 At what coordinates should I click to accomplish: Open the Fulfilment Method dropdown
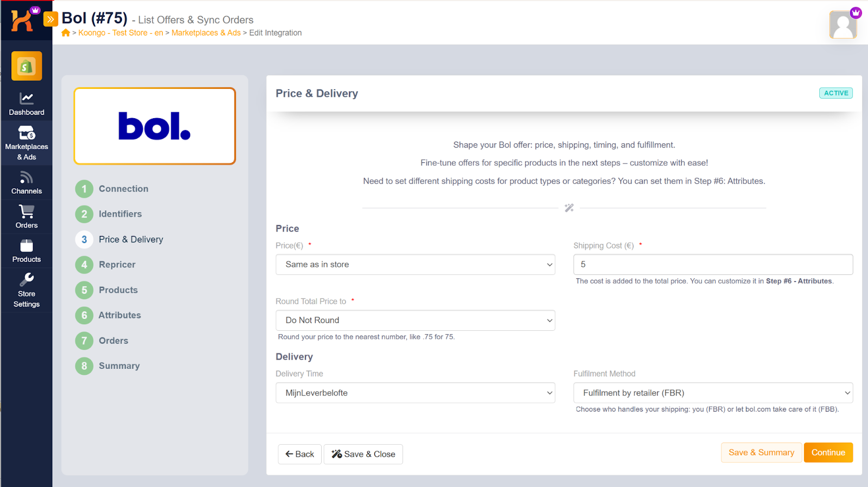pos(713,393)
